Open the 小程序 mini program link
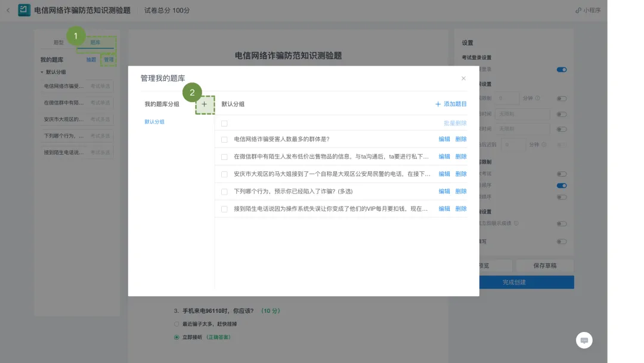 coord(588,10)
